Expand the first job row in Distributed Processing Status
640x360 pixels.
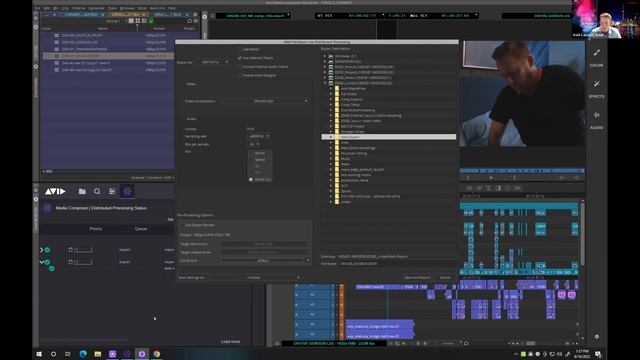pos(41,249)
